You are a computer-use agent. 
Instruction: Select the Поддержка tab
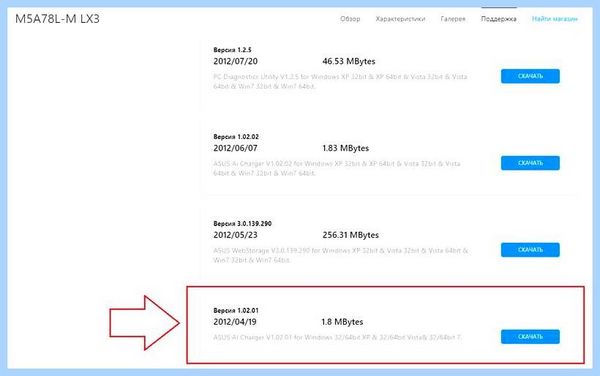pos(499,19)
